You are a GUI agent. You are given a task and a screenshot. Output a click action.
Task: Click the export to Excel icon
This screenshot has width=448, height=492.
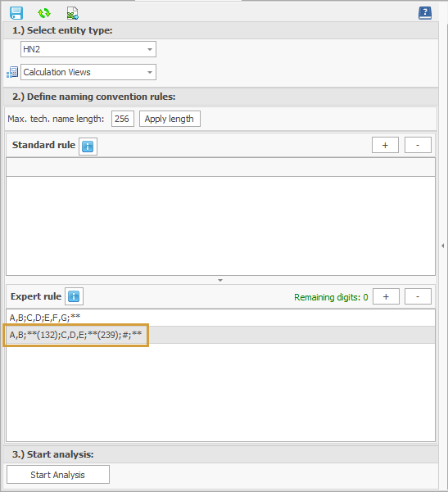click(73, 13)
